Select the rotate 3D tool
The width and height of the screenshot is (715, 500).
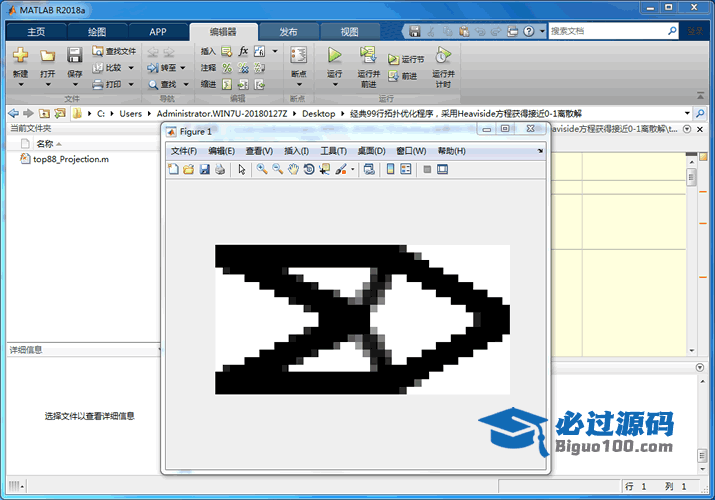pos(309,170)
